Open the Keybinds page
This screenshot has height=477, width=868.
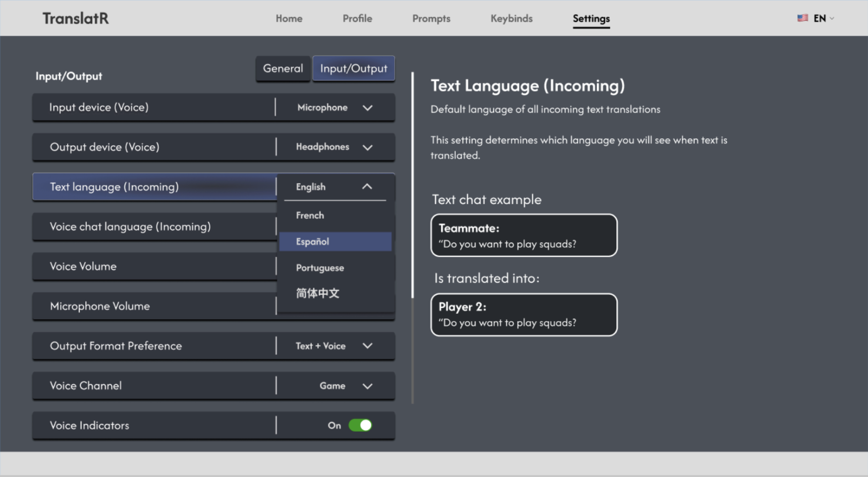(512, 19)
